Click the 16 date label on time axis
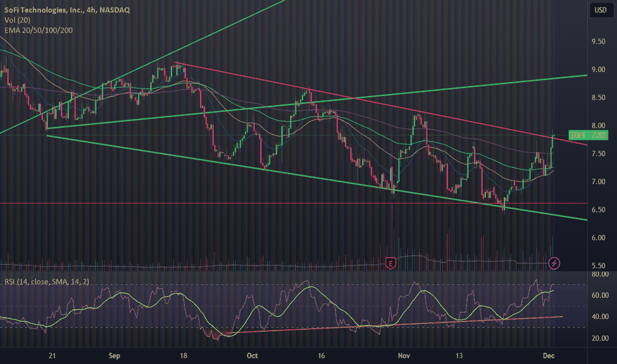The height and width of the screenshot is (364, 617). (322, 356)
